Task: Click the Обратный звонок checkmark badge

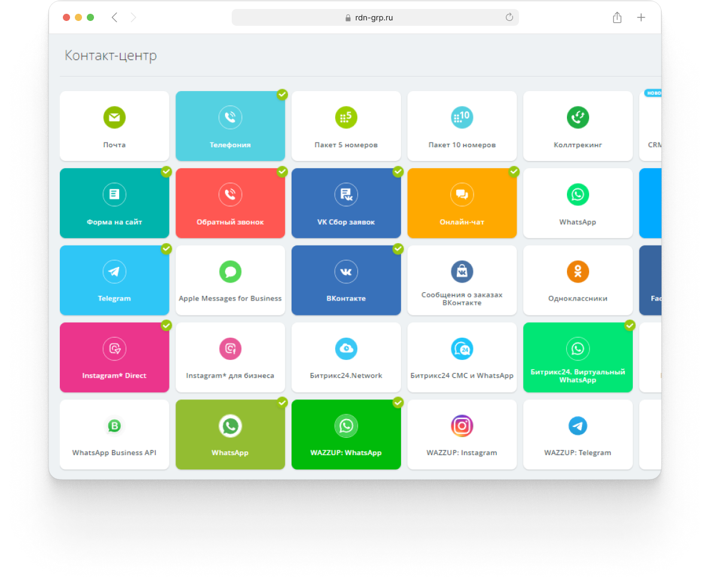Action: [282, 171]
